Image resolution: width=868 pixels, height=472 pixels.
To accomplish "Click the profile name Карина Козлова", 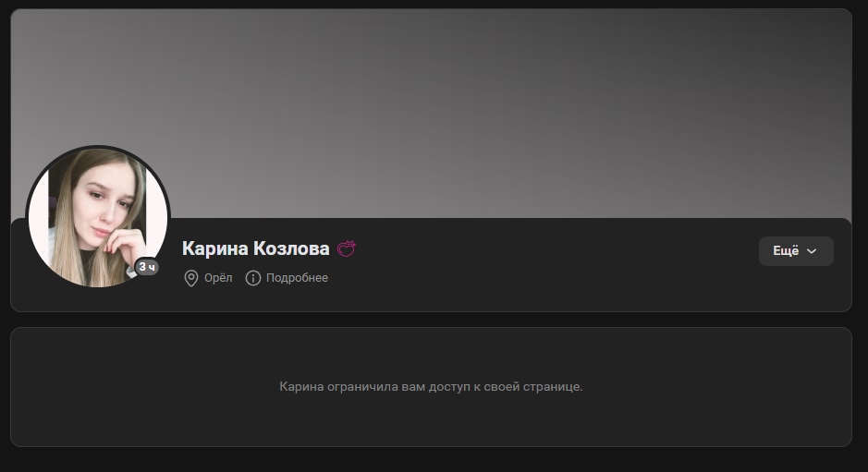I will tap(255, 248).
